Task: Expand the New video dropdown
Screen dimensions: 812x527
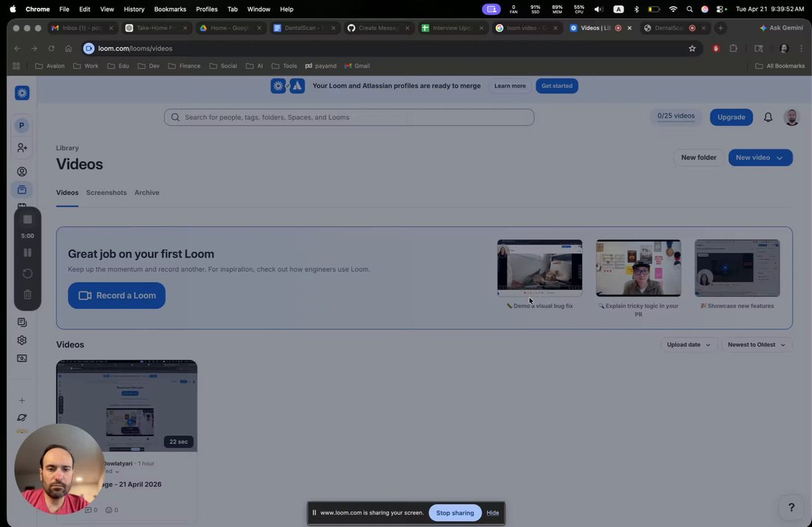Action: click(779, 157)
